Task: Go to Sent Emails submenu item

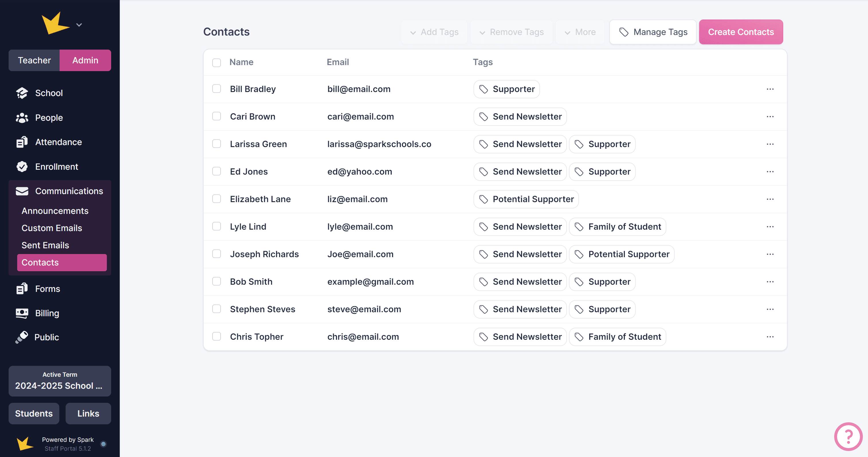Action: pos(45,245)
